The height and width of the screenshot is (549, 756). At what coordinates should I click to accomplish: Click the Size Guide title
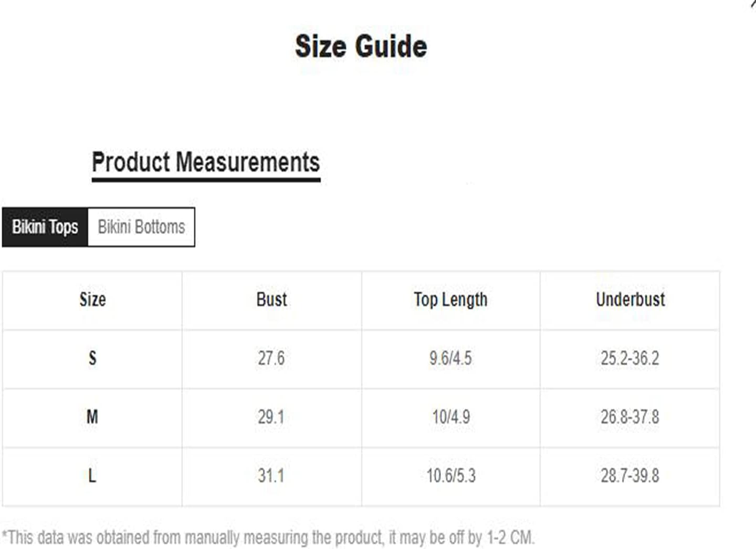click(361, 46)
